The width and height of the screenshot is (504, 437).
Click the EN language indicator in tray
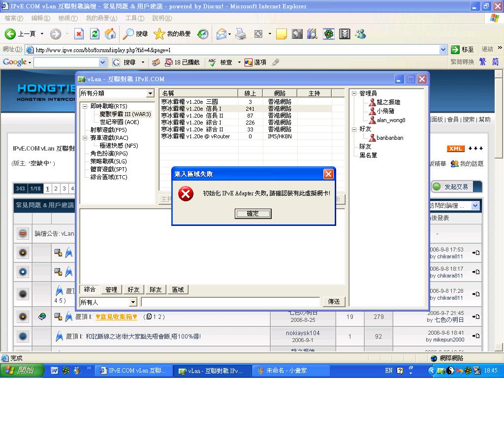[389, 371]
